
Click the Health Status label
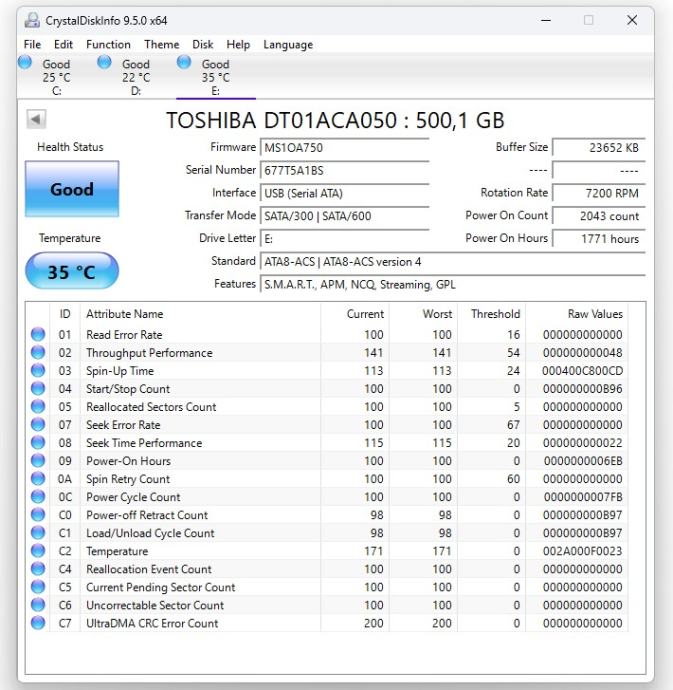click(x=70, y=147)
